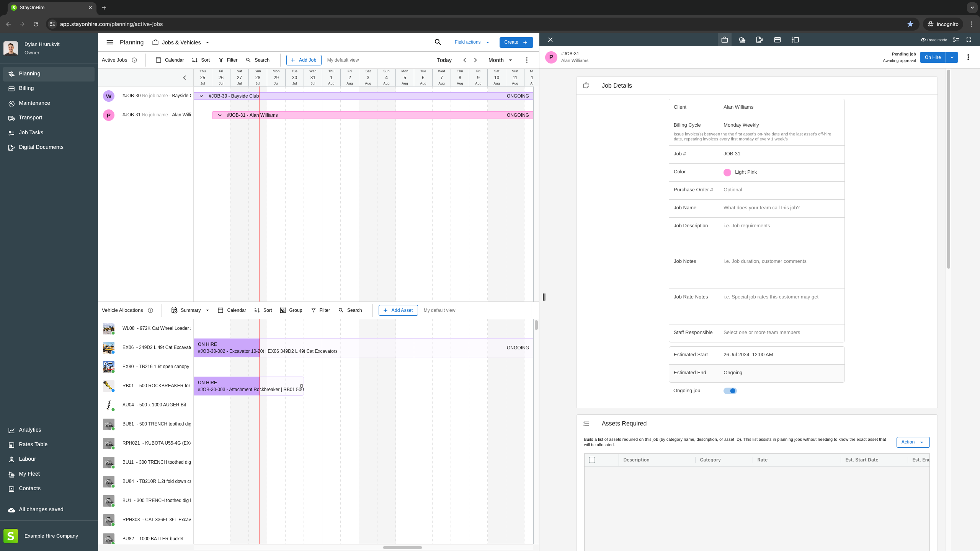
Task: Open the document signing tab icon
Action: pos(759,40)
